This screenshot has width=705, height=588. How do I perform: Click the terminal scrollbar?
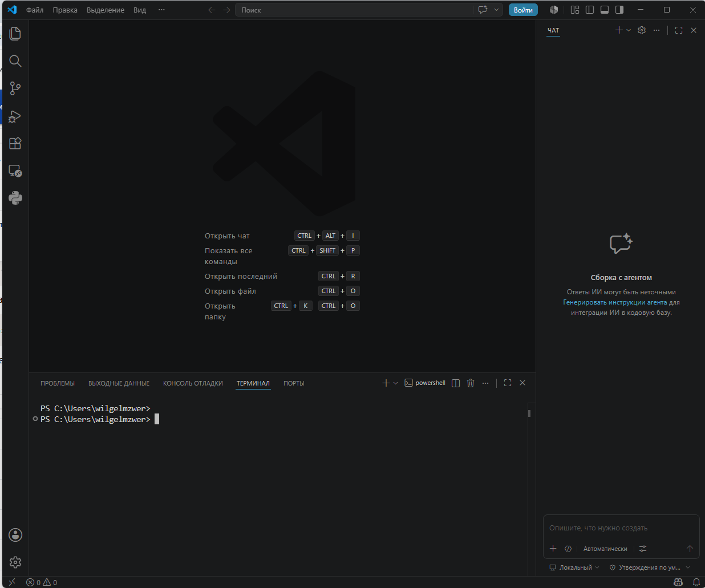pos(529,413)
